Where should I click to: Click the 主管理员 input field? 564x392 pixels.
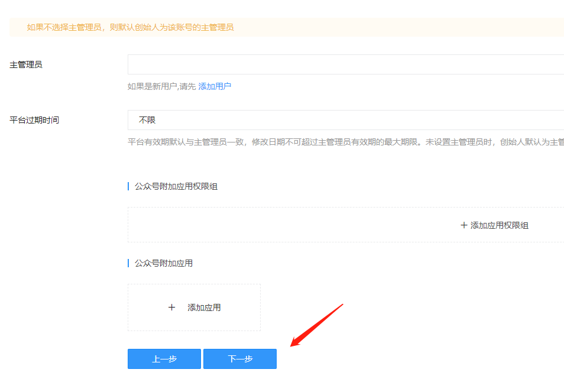(346, 64)
